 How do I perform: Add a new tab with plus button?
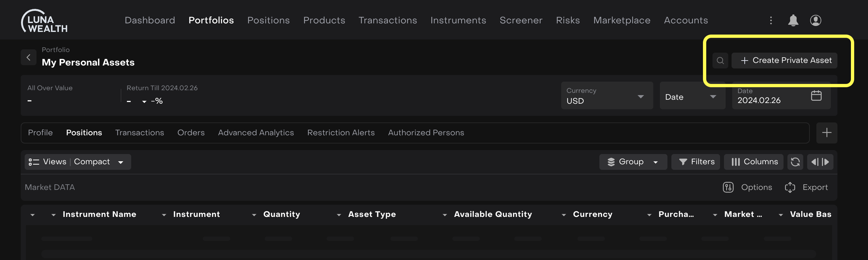pyautogui.click(x=826, y=133)
